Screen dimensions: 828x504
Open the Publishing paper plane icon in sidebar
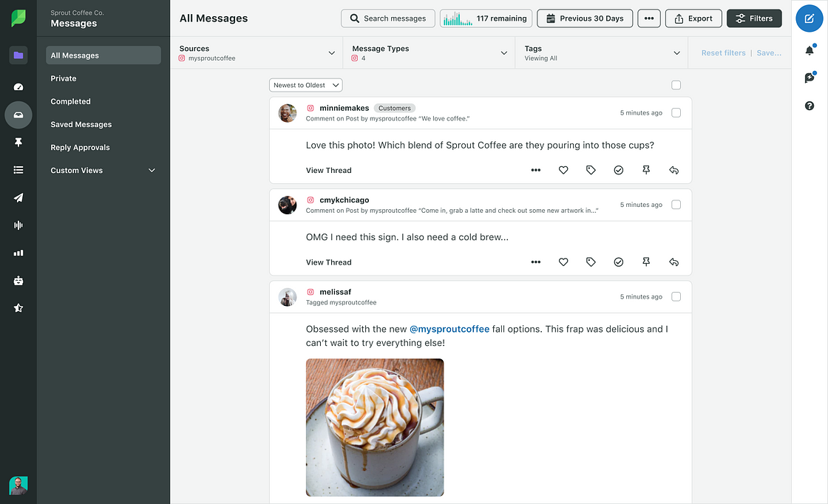pyautogui.click(x=18, y=197)
